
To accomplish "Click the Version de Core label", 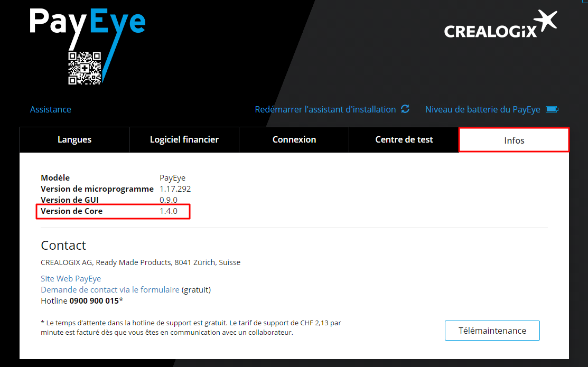I will click(x=72, y=211).
